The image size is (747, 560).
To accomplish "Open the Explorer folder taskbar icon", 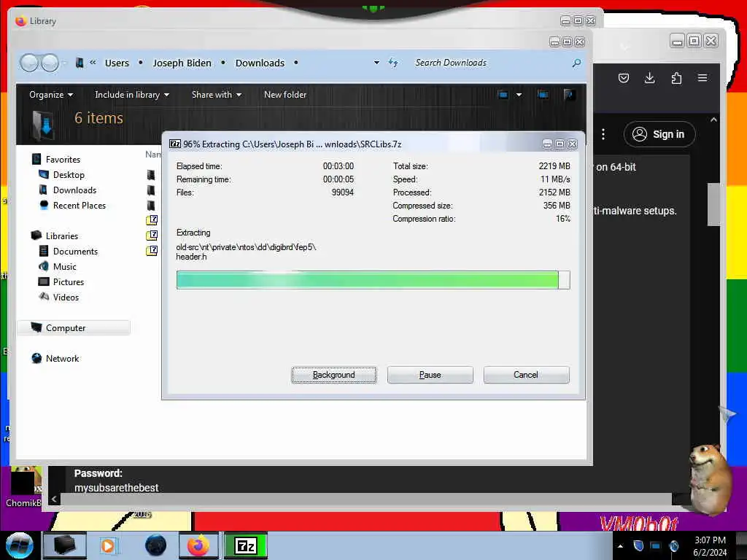I will point(64,545).
